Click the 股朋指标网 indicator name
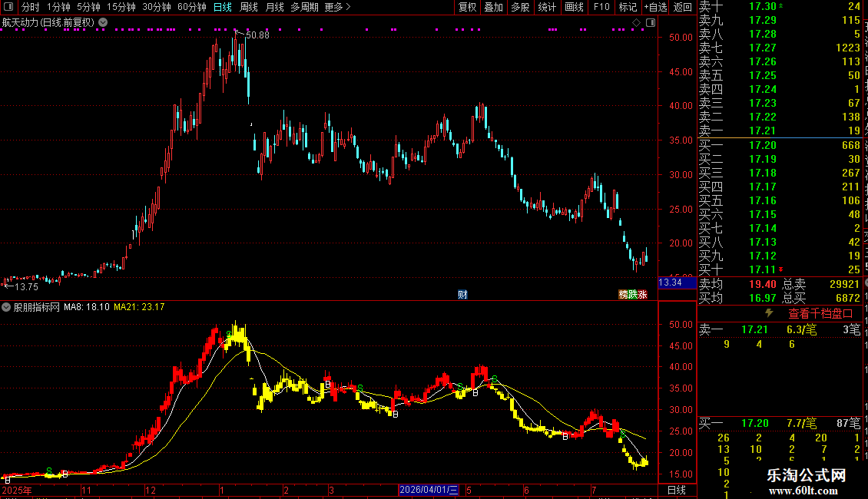The height and width of the screenshot is (499, 868). coord(37,307)
